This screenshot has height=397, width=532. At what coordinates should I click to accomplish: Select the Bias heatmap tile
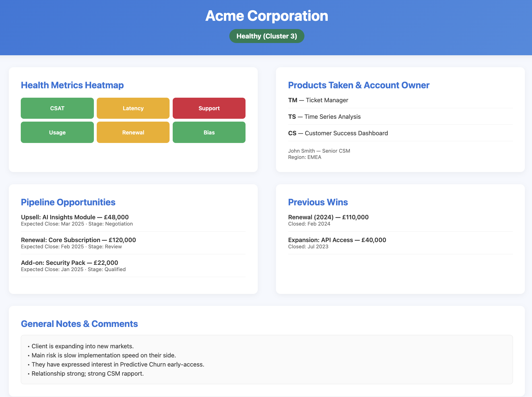pos(209,132)
